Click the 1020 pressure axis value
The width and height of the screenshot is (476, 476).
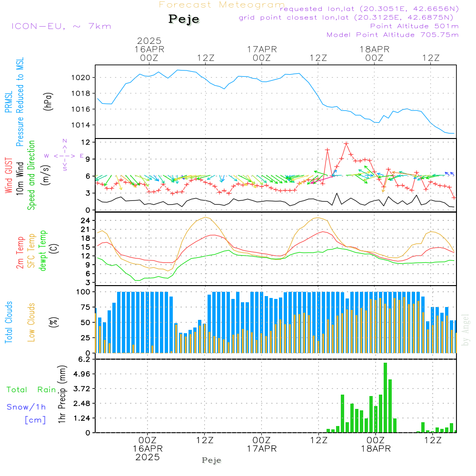[81, 78]
